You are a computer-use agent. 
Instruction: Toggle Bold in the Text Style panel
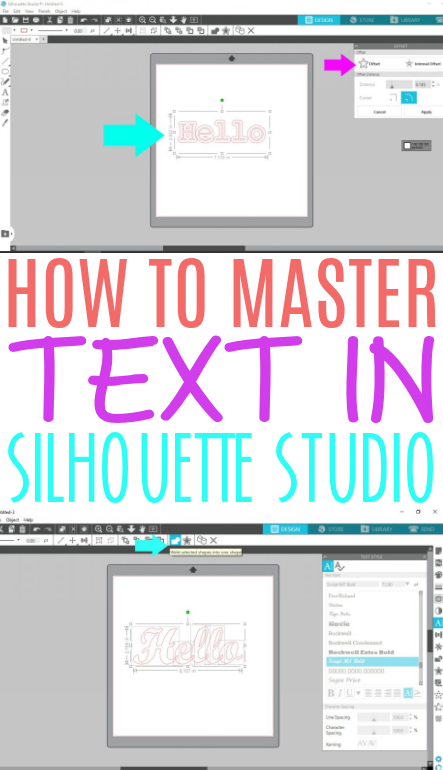coord(331,693)
